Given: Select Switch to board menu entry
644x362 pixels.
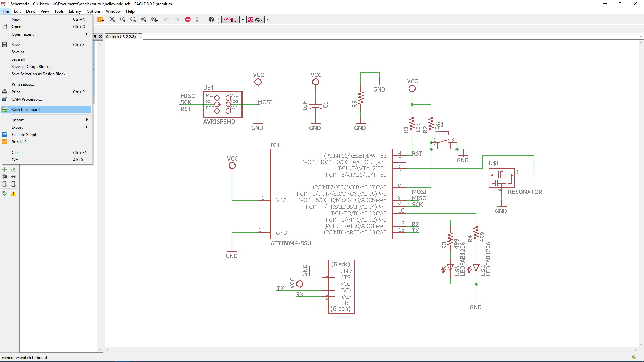Looking at the screenshot, I should pyautogui.click(x=46, y=109).
